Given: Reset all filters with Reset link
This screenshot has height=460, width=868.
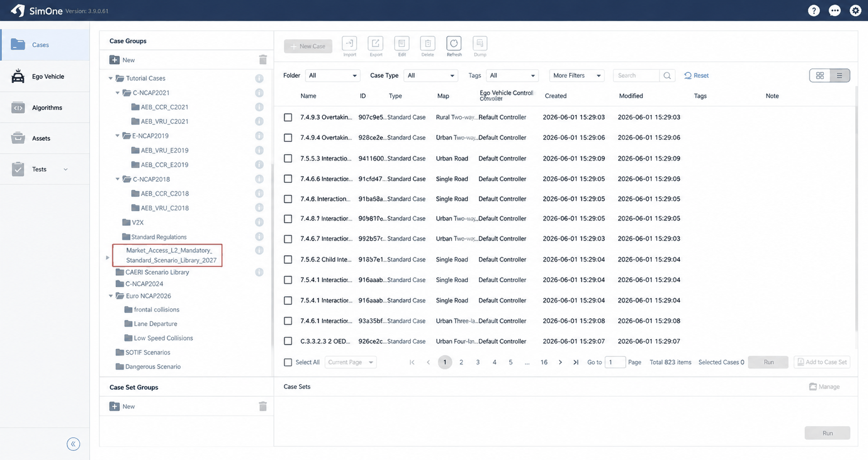Looking at the screenshot, I should [696, 76].
